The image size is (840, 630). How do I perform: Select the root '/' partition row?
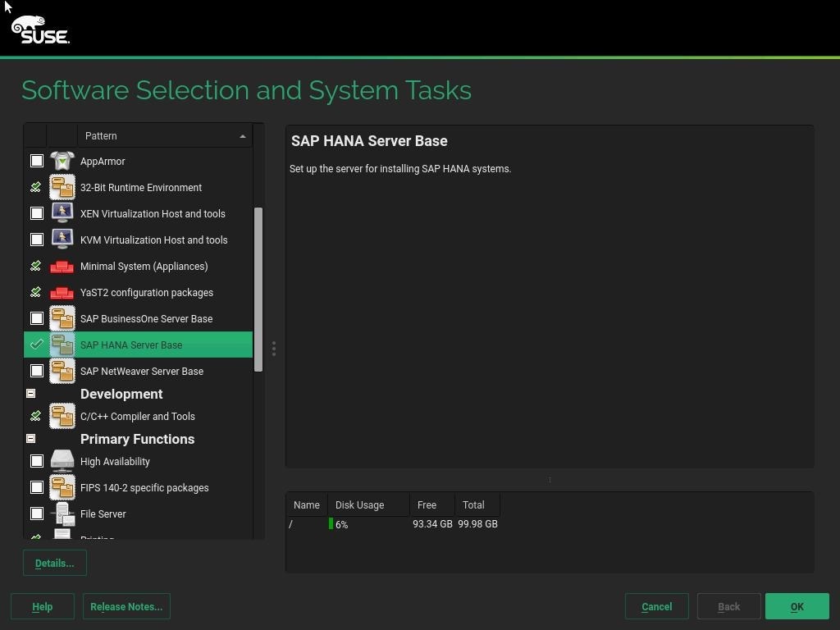pos(394,524)
